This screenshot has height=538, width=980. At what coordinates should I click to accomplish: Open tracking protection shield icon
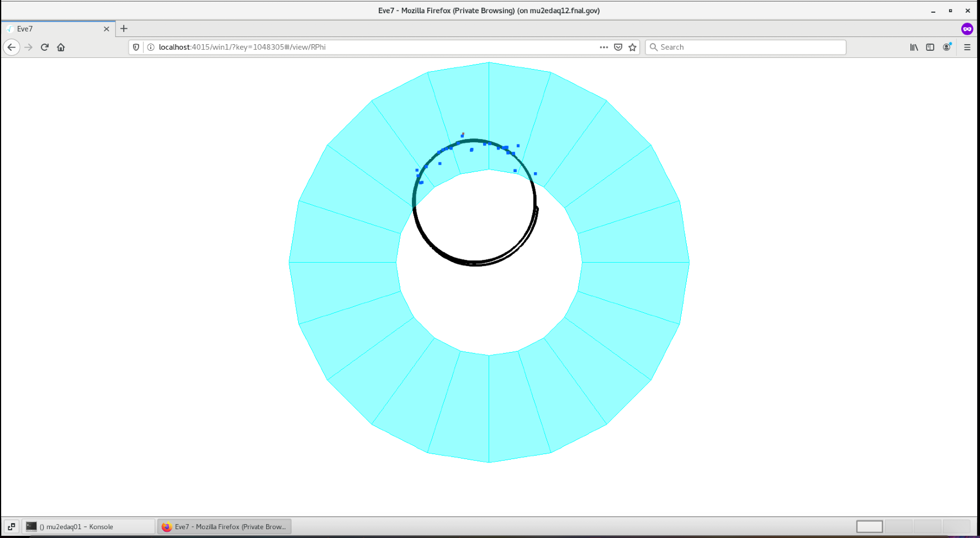(x=136, y=47)
